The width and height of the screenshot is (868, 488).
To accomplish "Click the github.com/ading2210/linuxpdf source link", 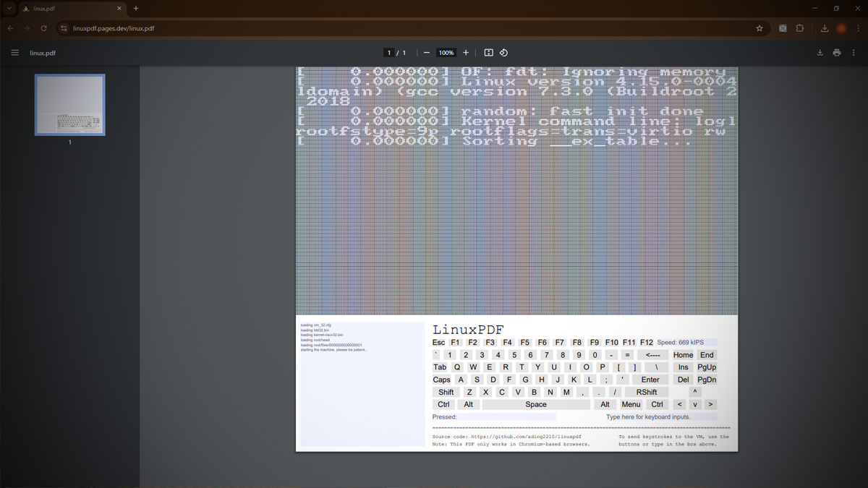I will [x=526, y=437].
